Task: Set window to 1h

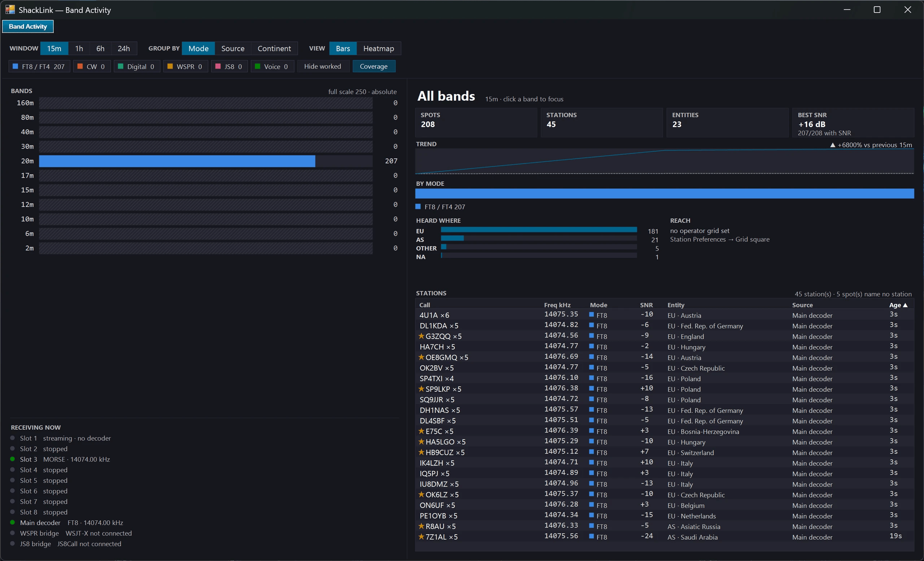Action: pyautogui.click(x=79, y=48)
